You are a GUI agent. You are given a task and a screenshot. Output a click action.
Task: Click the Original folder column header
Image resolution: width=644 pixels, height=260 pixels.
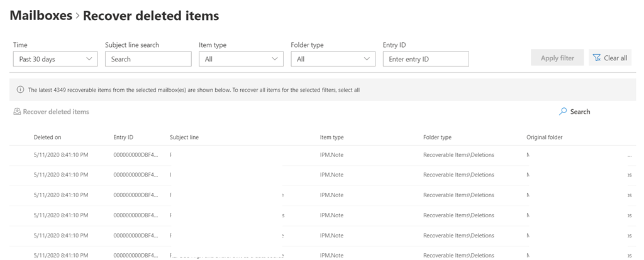pyautogui.click(x=544, y=137)
